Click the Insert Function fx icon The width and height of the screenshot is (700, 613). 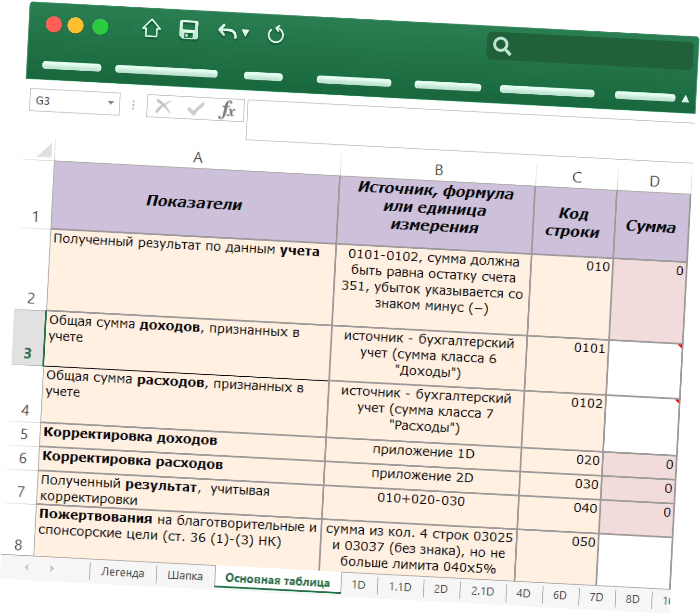coord(227,110)
